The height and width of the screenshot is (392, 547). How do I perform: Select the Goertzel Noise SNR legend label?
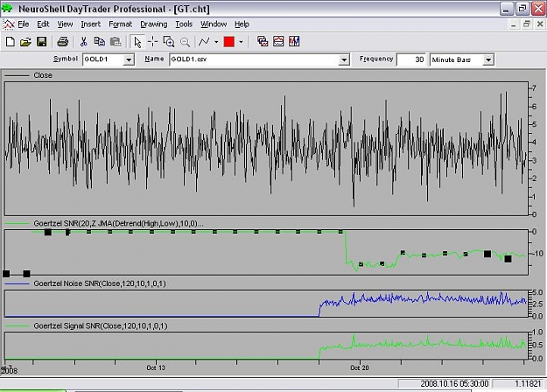coord(100,283)
